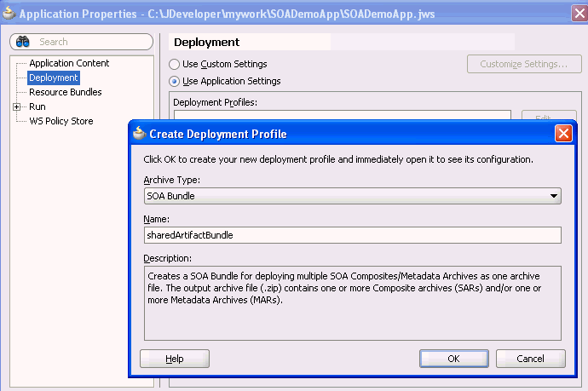Click the OK button

[x=453, y=359]
